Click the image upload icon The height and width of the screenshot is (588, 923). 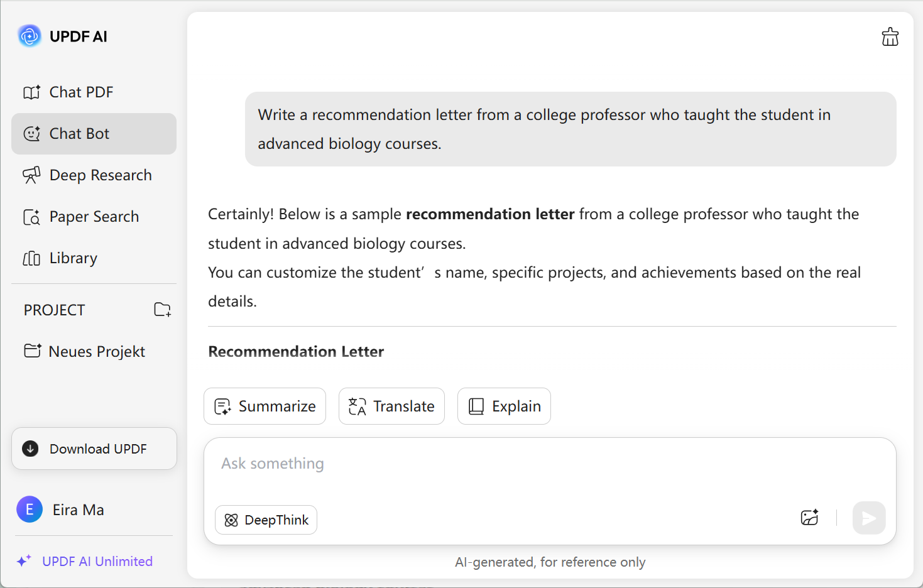[809, 518]
